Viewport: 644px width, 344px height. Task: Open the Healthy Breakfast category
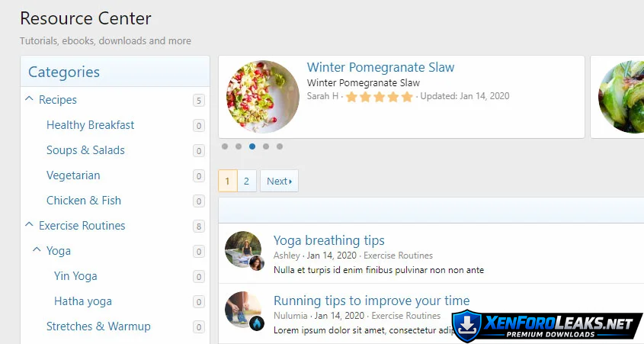tap(90, 125)
